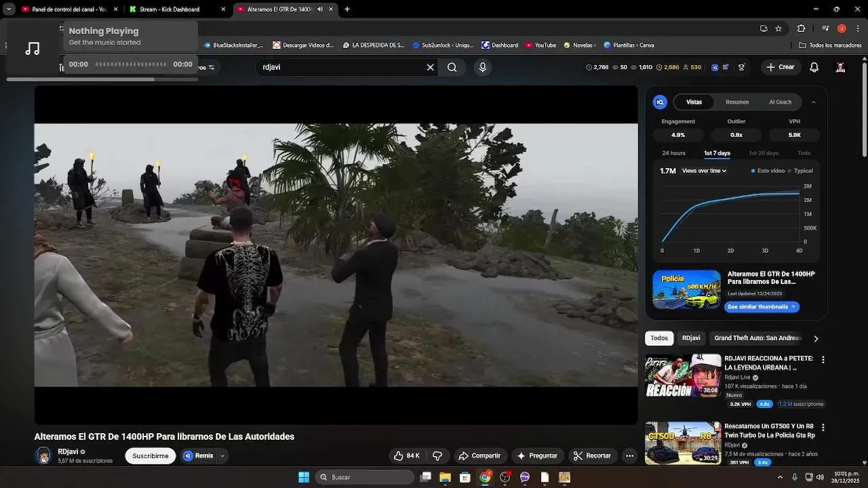Open the account avatar menu
The image size is (868, 488).
pyautogui.click(x=840, y=67)
